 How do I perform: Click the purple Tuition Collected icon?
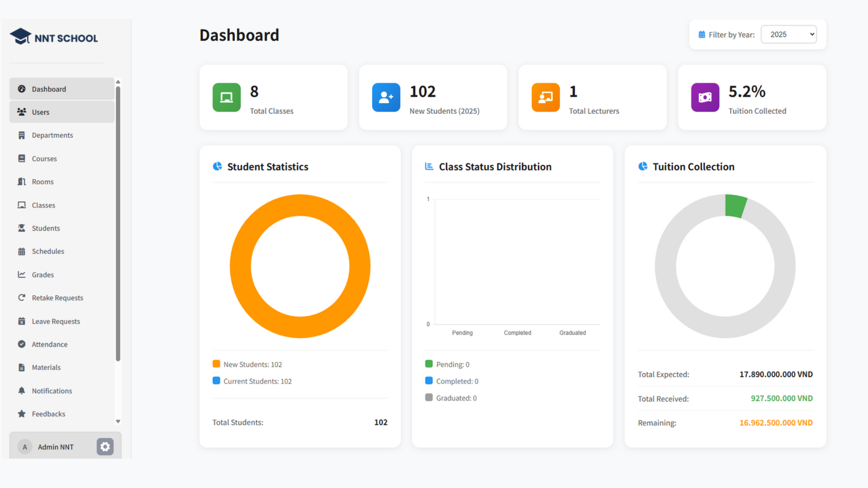point(705,97)
